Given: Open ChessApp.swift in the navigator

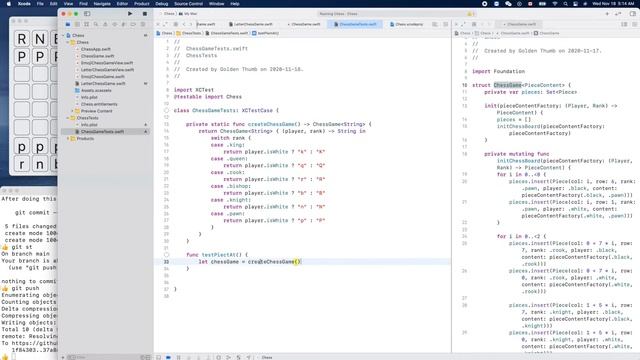Looking at the screenshot, I should point(96,49).
